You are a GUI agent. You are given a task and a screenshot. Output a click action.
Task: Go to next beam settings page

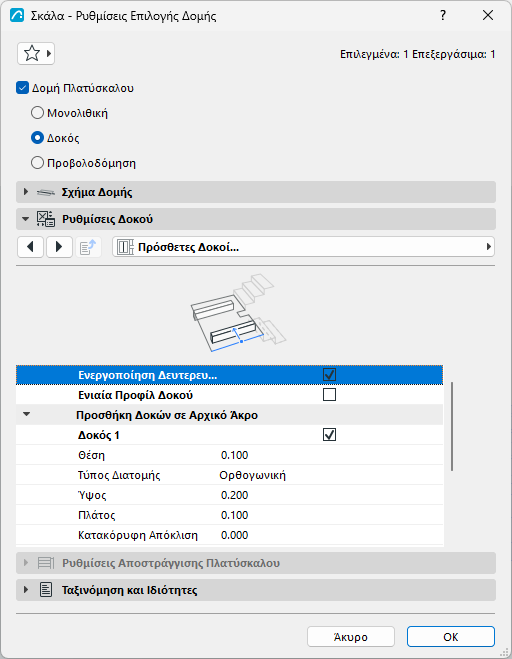[x=59, y=247]
